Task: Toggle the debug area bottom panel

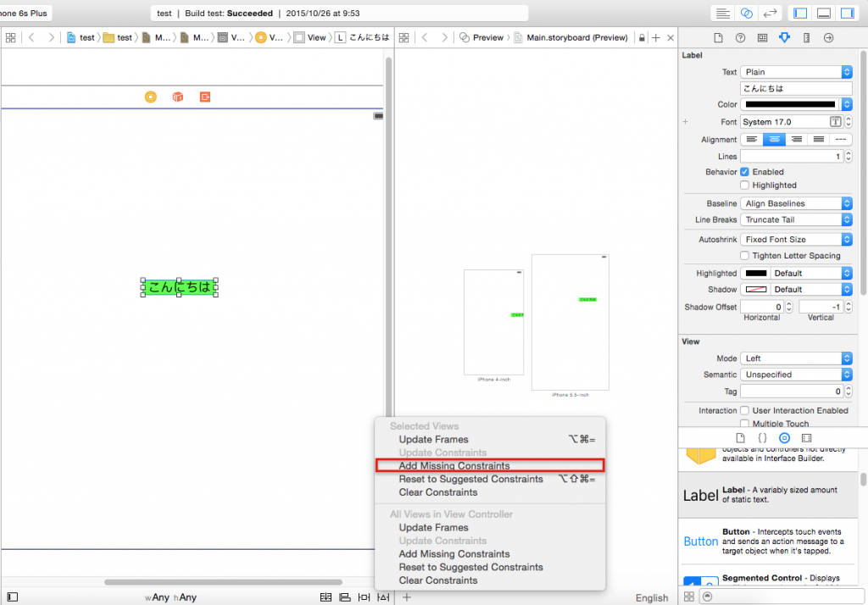Action: [x=823, y=14]
